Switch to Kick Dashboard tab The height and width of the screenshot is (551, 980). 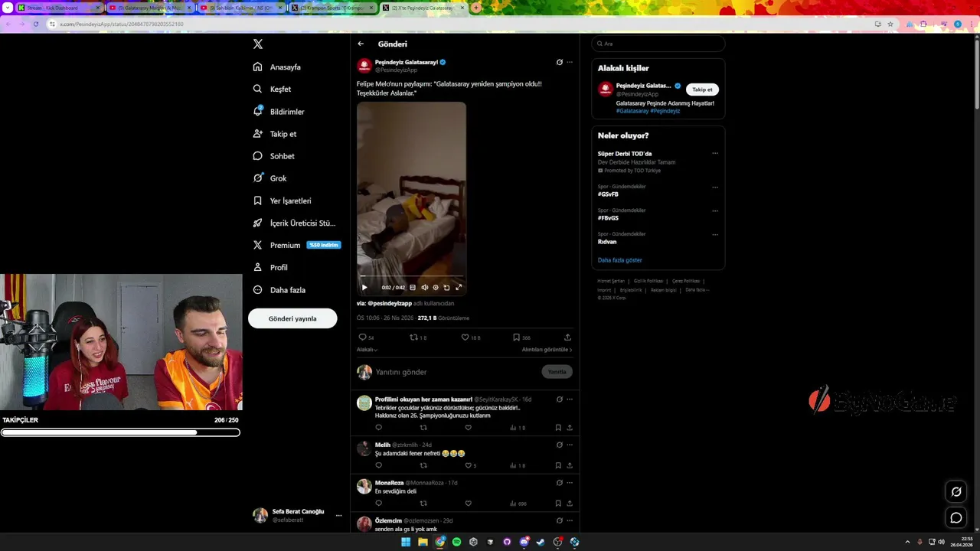[x=60, y=8]
